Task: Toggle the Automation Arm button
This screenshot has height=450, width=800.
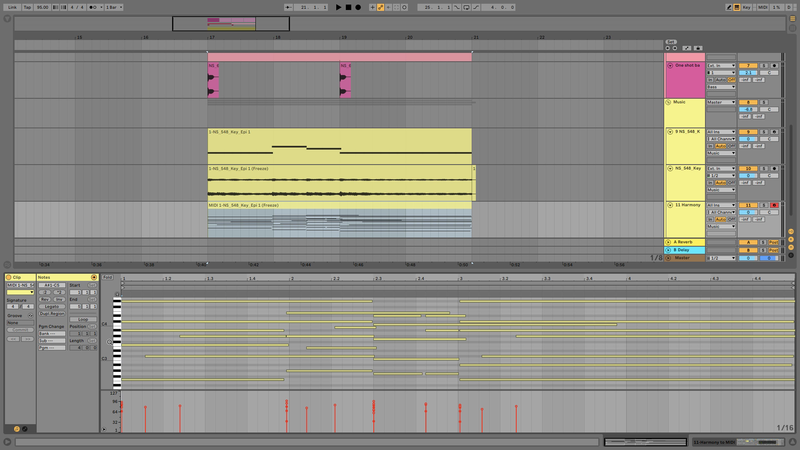Action: [381, 7]
